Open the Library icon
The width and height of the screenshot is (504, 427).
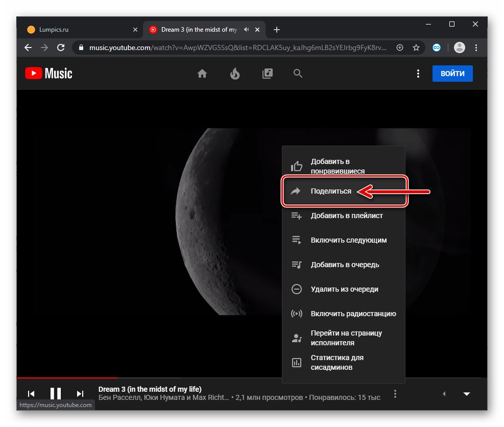point(268,74)
